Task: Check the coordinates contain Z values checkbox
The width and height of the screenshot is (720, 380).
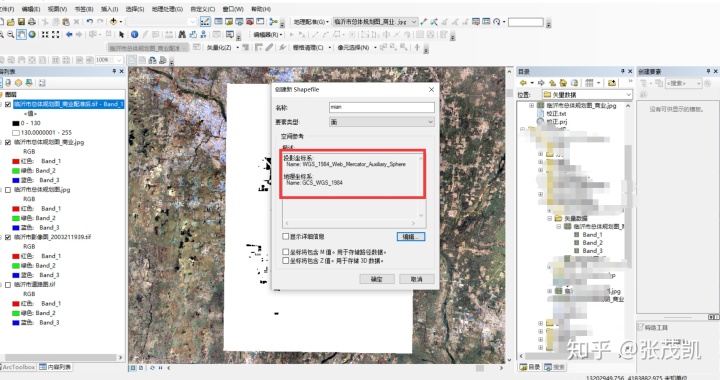Action: click(x=286, y=261)
